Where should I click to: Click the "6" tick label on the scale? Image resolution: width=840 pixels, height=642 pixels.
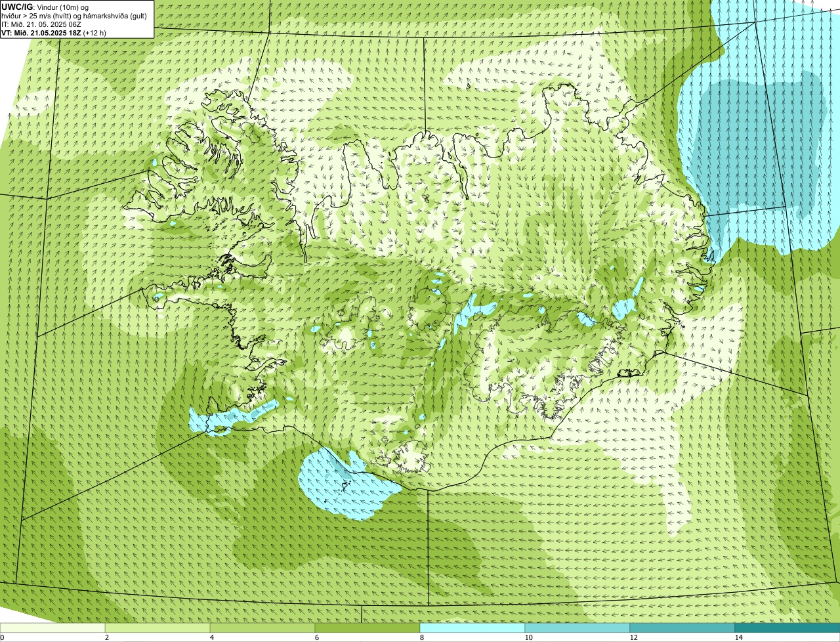tap(317, 637)
